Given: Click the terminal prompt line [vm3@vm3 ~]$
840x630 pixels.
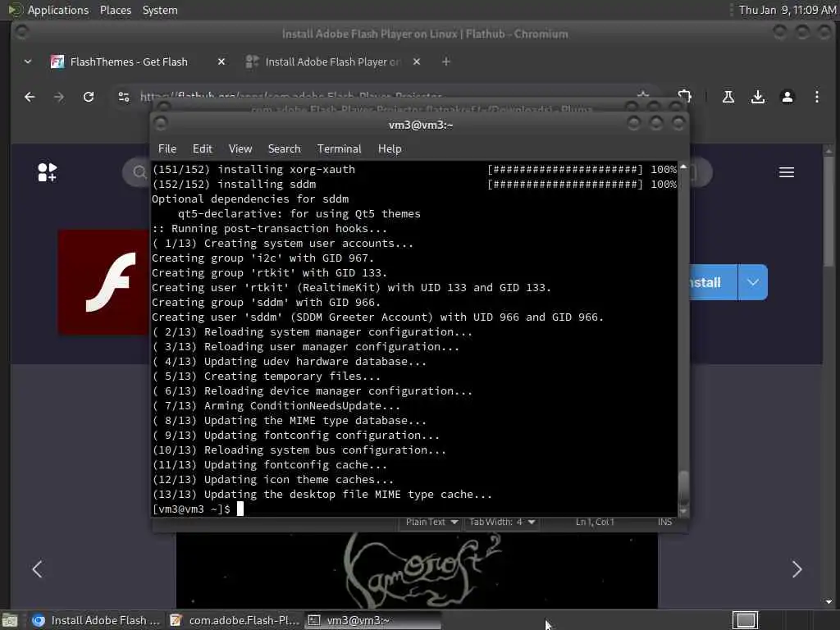Looking at the screenshot, I should (191, 509).
